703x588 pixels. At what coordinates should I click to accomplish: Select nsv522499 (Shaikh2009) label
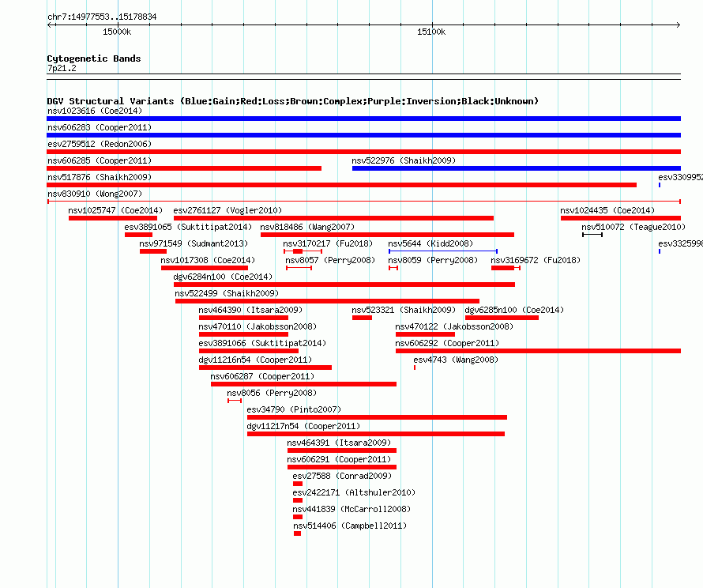point(227,293)
